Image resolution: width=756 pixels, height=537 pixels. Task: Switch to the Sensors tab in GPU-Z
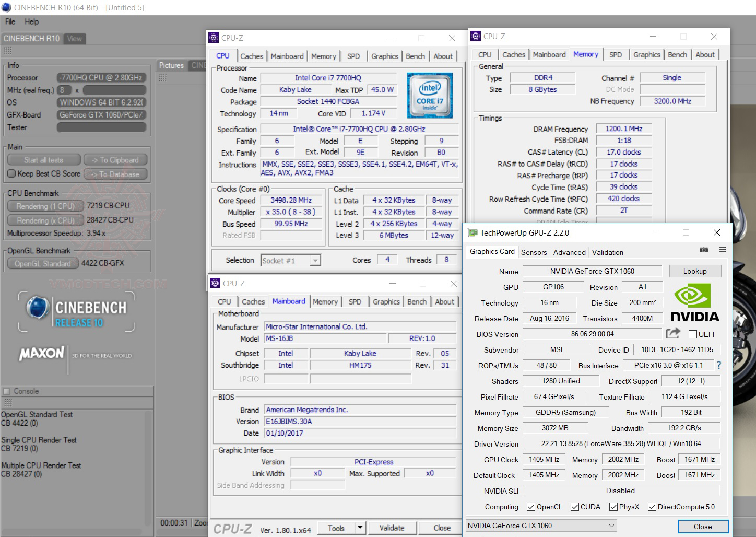[534, 252]
